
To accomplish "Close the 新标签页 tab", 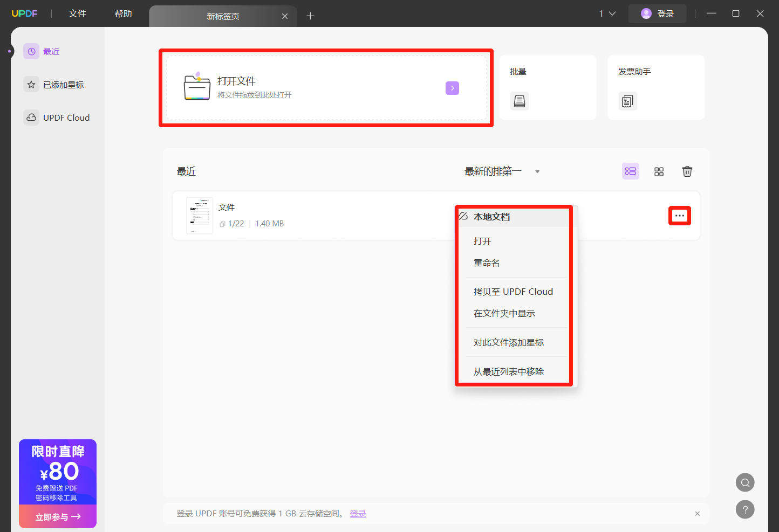I will [x=285, y=16].
